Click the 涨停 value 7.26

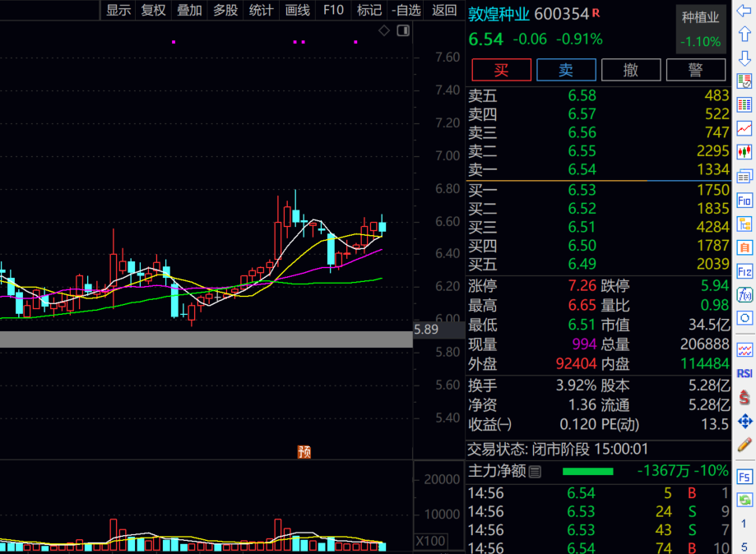(x=582, y=286)
